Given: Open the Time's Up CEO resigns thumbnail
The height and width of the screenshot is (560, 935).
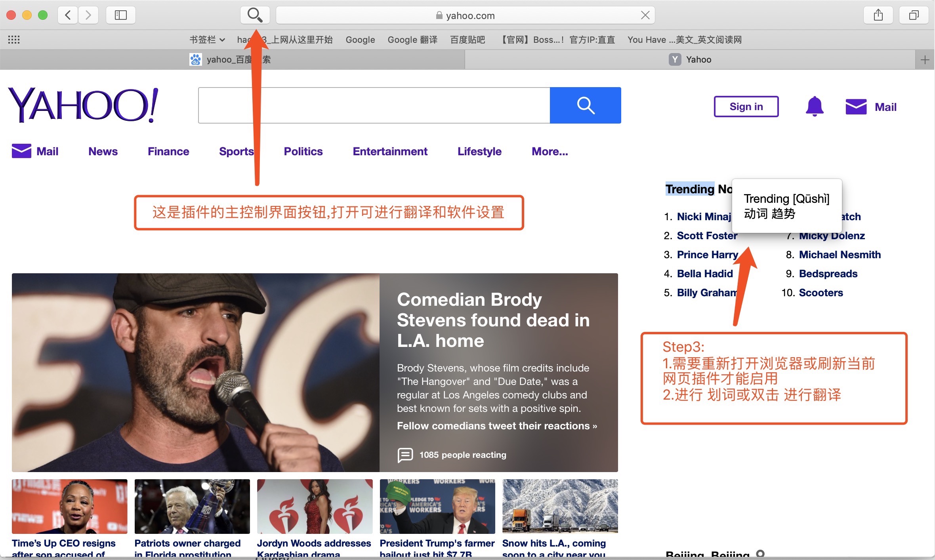Looking at the screenshot, I should pyautogui.click(x=70, y=507).
